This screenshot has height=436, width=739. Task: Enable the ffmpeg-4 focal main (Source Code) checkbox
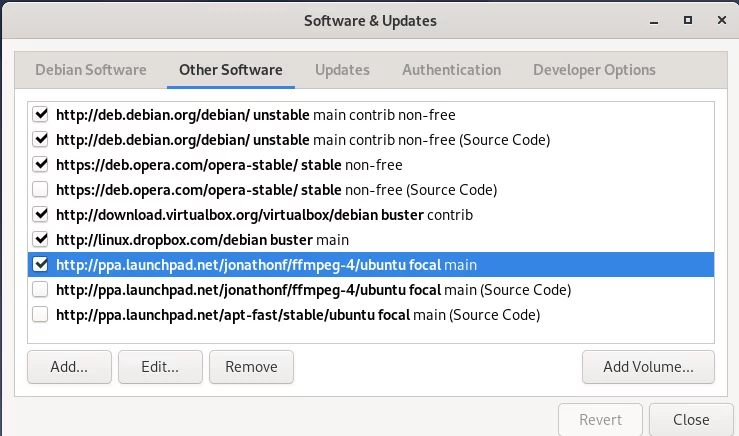point(41,289)
